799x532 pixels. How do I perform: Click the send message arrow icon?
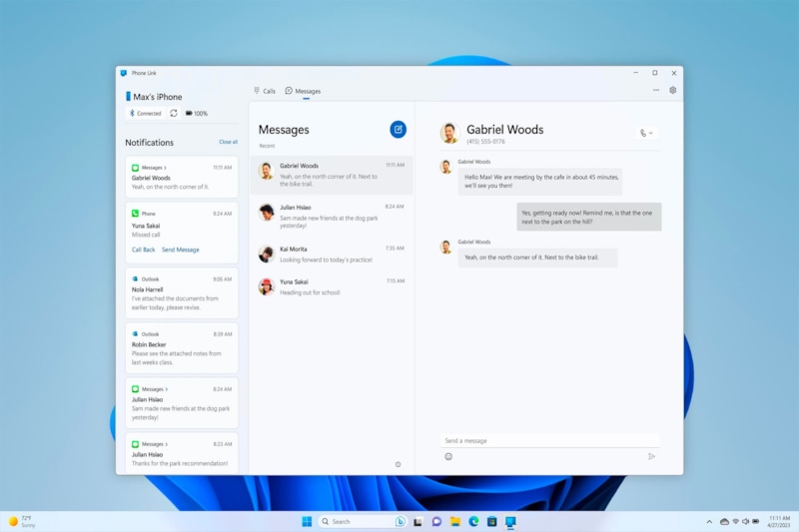[651, 456]
